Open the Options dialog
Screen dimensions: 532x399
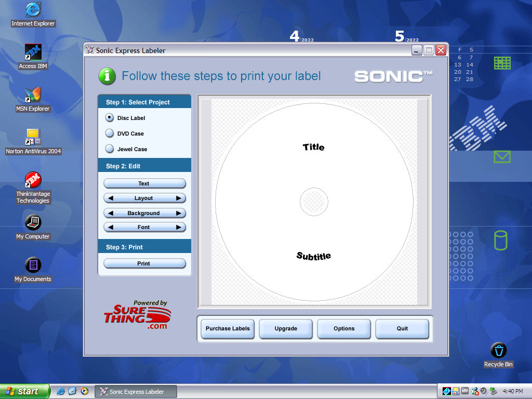tap(344, 328)
